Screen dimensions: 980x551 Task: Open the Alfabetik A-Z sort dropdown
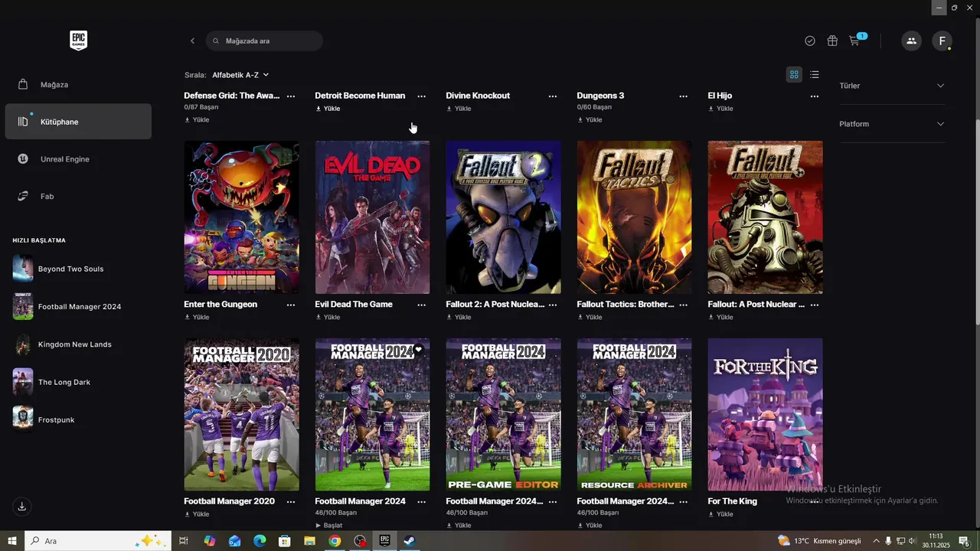(240, 75)
